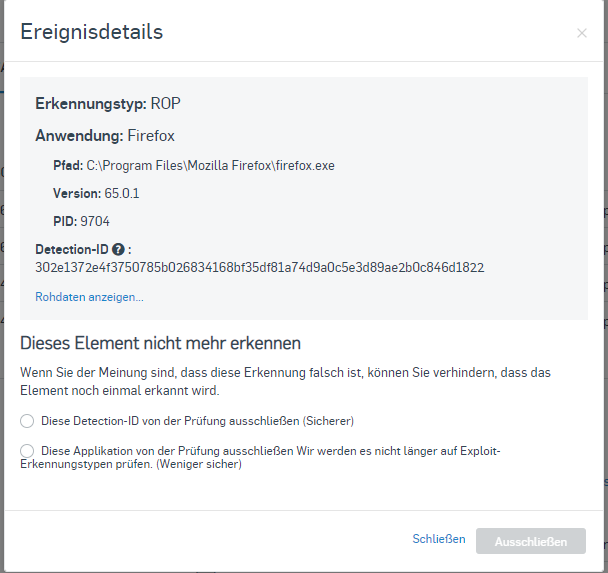Select the Applikation ausschließen (Weniger sicher) radio button
The width and height of the screenshot is (608, 573).
[27, 451]
